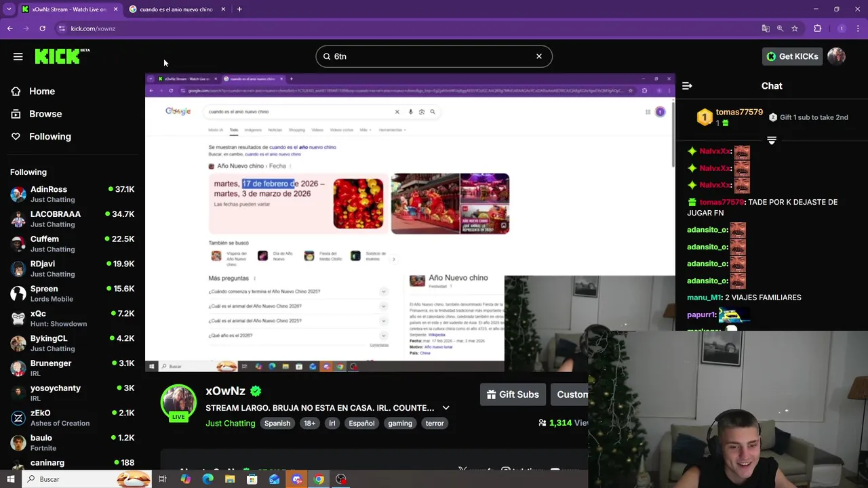The image size is (868, 488).
Task: Open xQc channel avatar
Action: [18, 319]
